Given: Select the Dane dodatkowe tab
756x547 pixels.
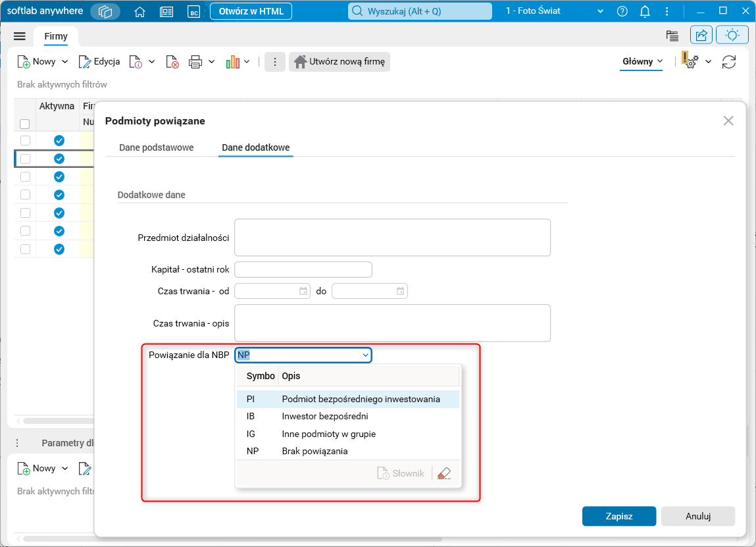Looking at the screenshot, I should tap(255, 147).
